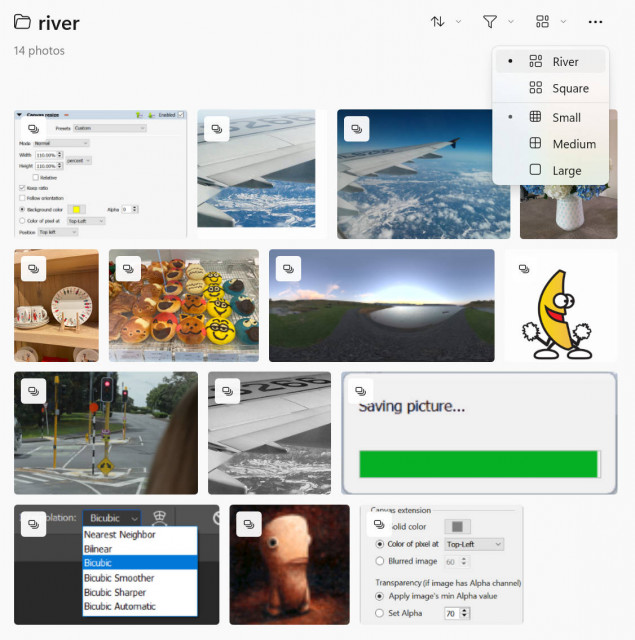Click stack icon on small airplane wing photo
The height and width of the screenshot is (640, 635).
[217, 129]
